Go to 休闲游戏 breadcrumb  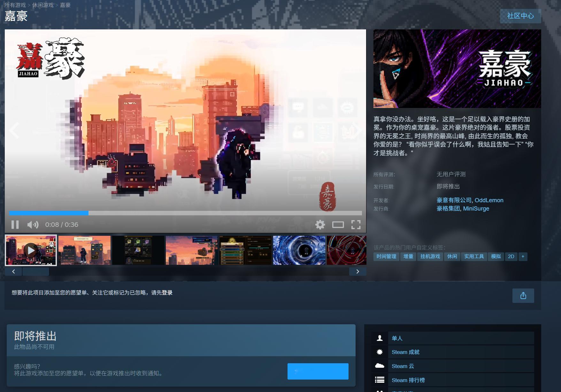43,5
